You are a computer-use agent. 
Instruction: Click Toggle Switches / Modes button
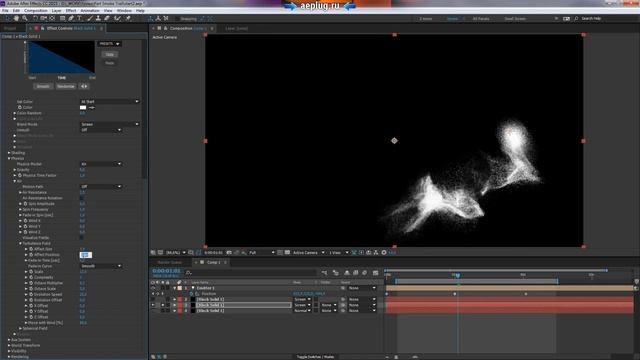click(315, 357)
